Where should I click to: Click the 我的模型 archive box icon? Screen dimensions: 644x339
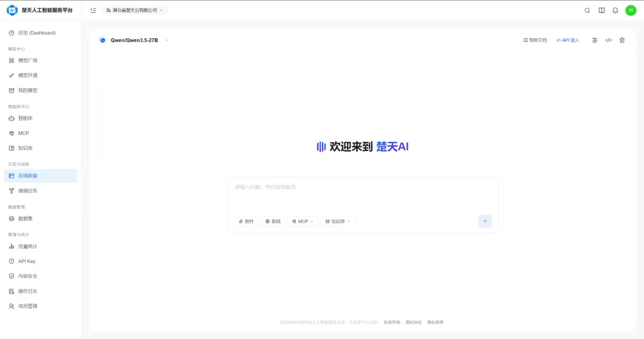point(11,90)
